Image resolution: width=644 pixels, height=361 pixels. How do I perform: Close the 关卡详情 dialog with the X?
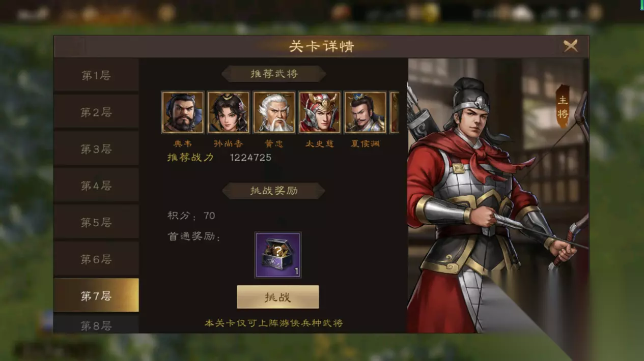[x=571, y=46]
